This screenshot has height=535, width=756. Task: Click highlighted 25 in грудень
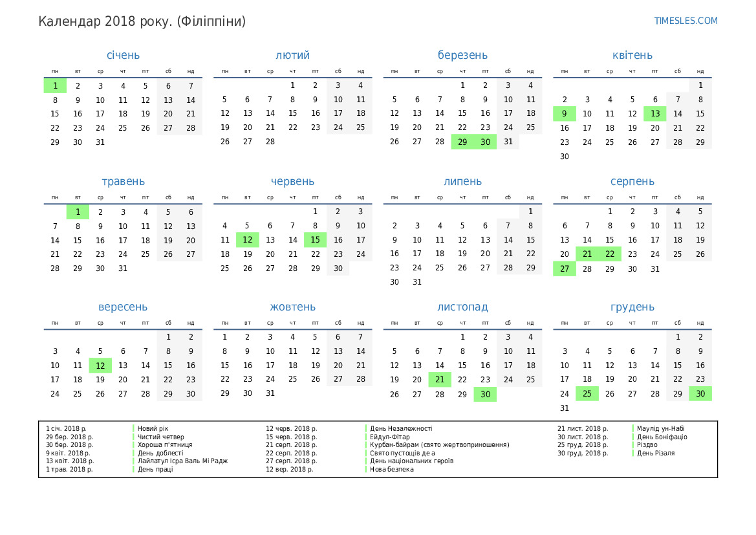587,394
